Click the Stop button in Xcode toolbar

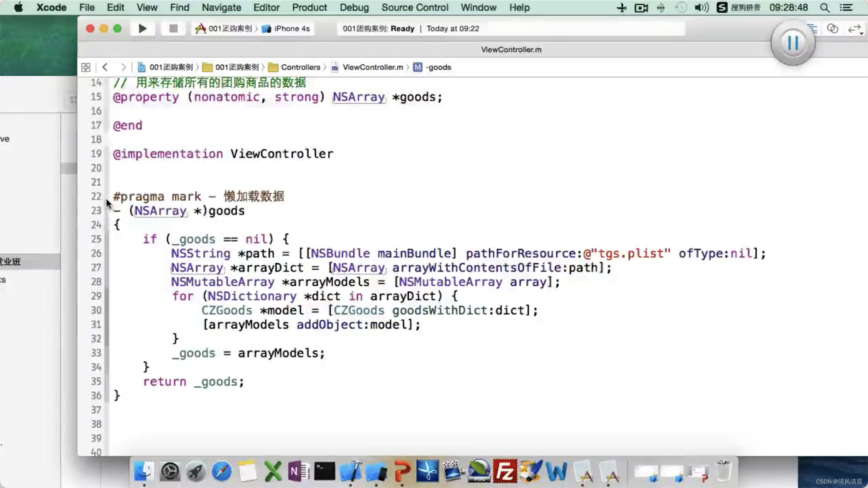[173, 29]
